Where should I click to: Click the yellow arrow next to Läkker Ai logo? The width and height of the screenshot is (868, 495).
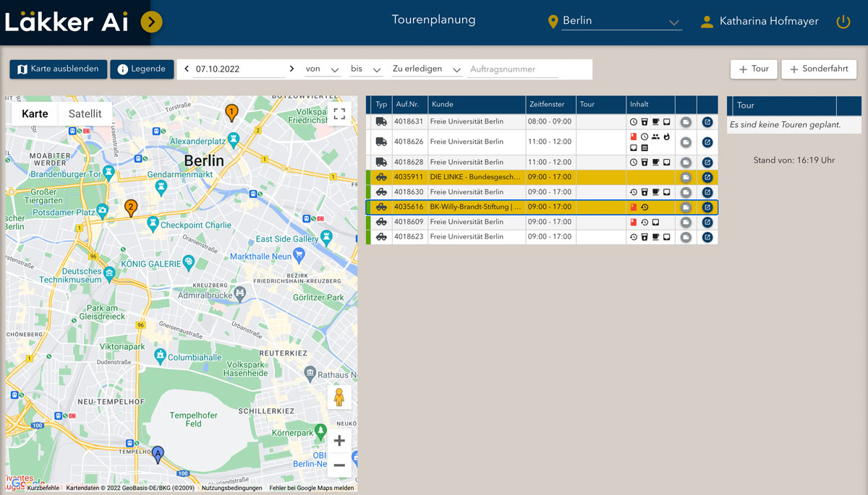point(150,22)
